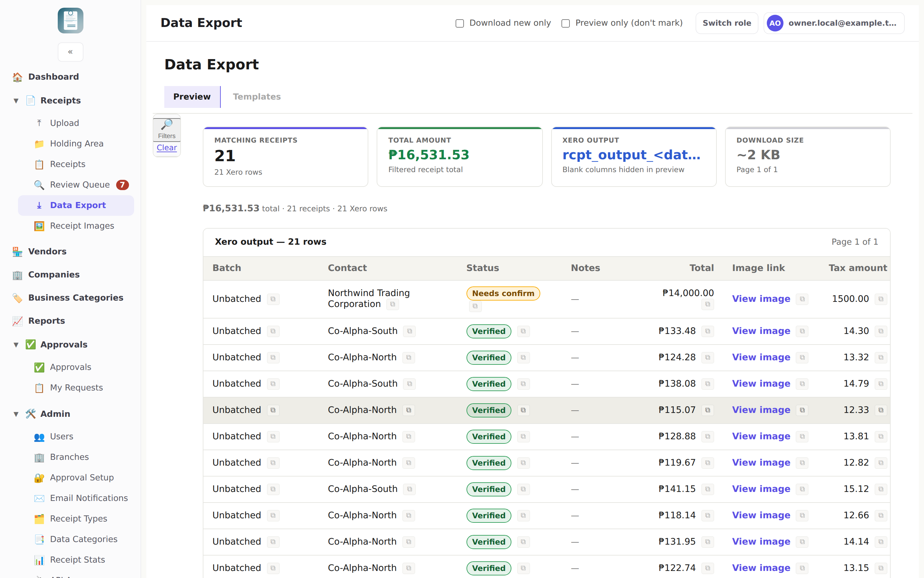The height and width of the screenshot is (578, 924).
Task: Click the Page 1 of 1 label in the table header
Action: (854, 242)
